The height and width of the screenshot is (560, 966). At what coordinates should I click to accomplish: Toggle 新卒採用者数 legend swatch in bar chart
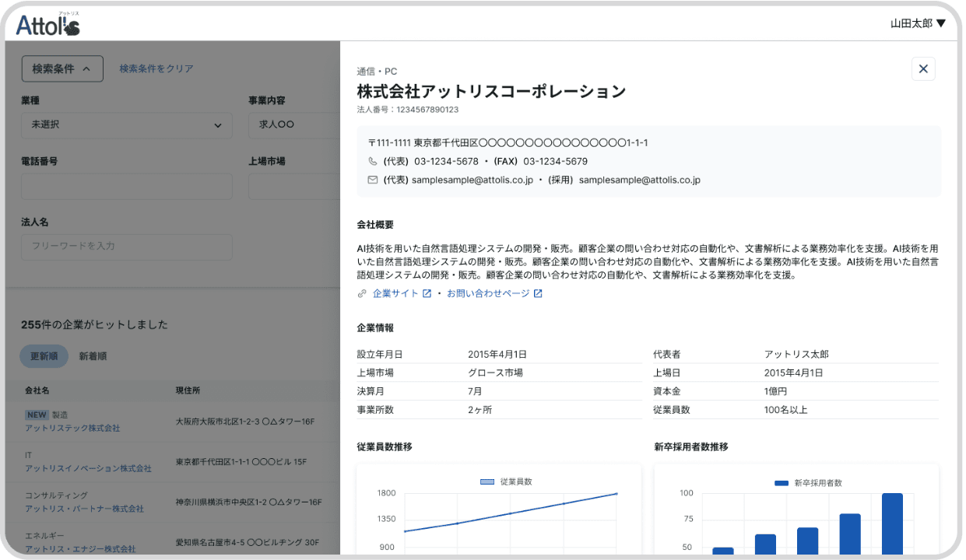[x=782, y=483]
